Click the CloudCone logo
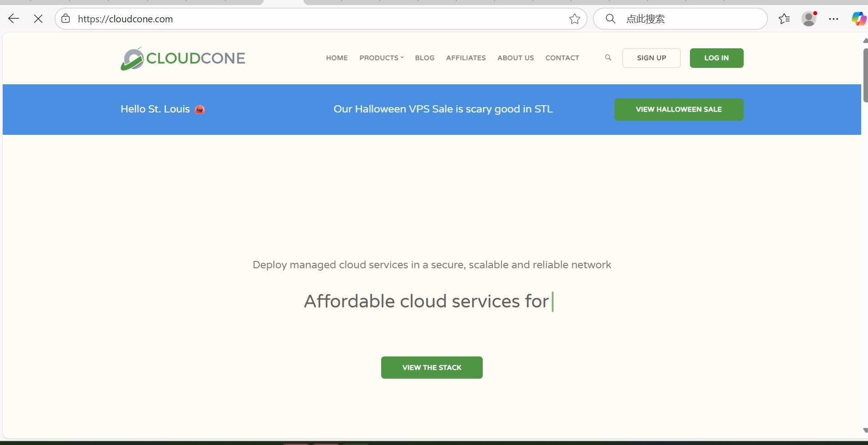This screenshot has width=868, height=445. pyautogui.click(x=183, y=59)
